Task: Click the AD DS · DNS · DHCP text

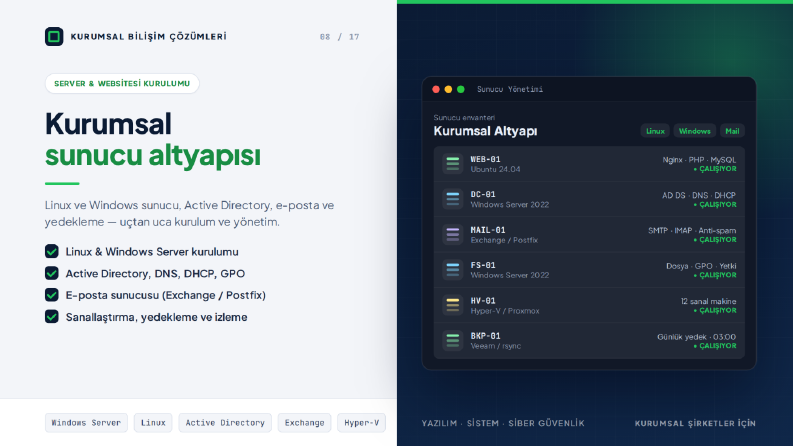Action: tap(699, 195)
